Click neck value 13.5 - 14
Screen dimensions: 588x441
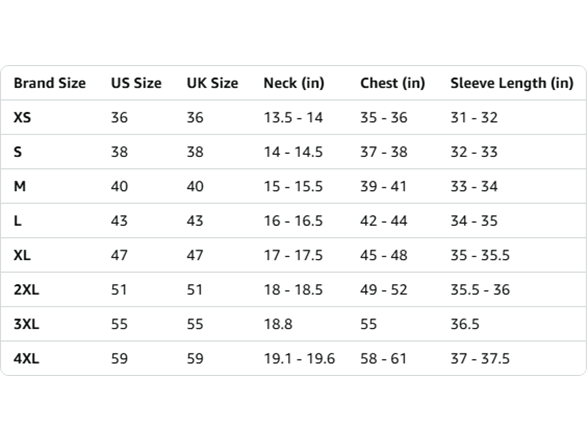point(293,118)
